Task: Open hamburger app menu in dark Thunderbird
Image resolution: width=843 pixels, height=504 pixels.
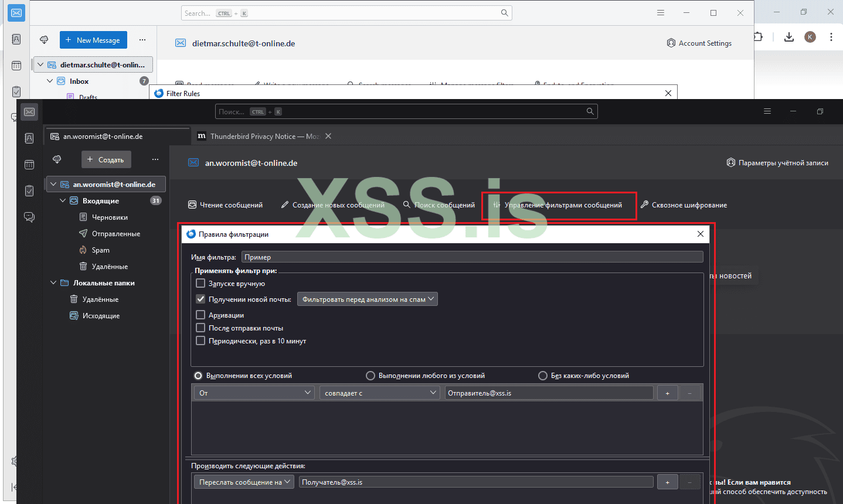Action: point(767,111)
